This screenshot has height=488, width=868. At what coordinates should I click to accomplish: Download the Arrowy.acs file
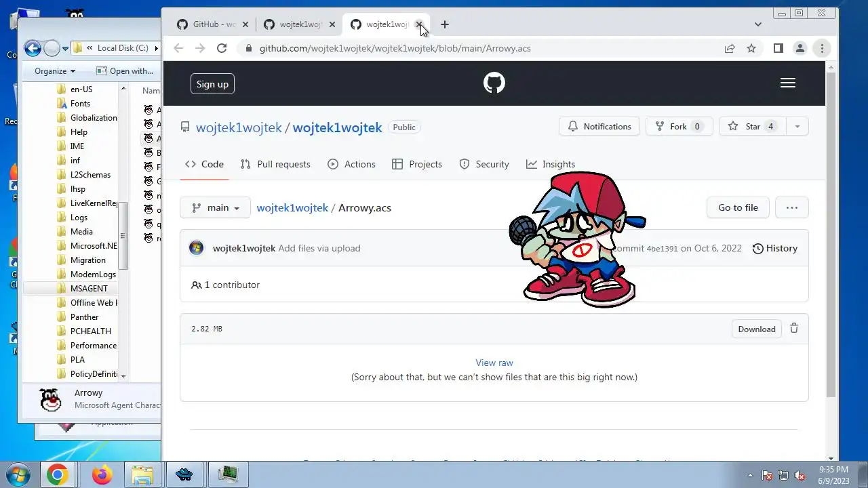tap(757, 329)
